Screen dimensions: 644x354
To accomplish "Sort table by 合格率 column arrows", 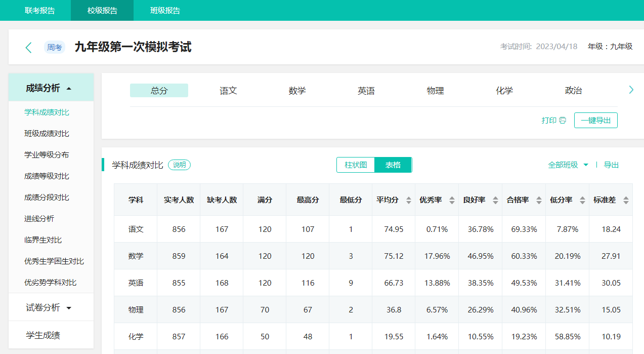I will tap(539, 200).
